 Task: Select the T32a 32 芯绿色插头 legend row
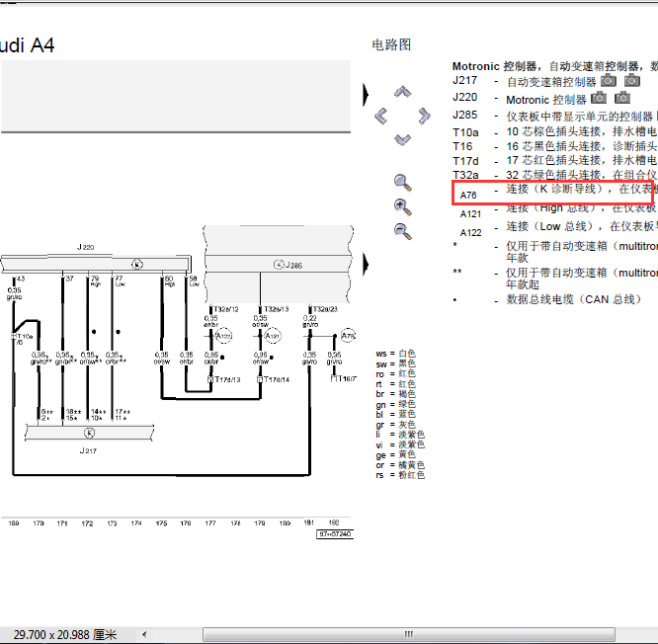pyautogui.click(x=555, y=175)
